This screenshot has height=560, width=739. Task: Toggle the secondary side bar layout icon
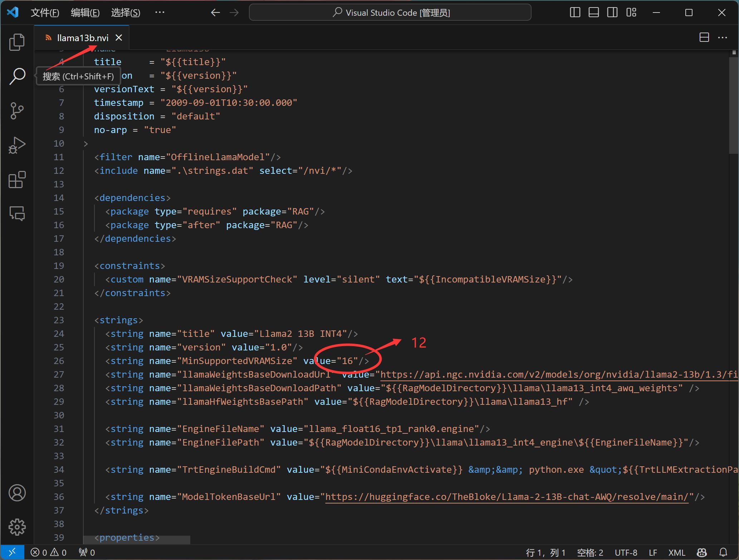point(612,13)
